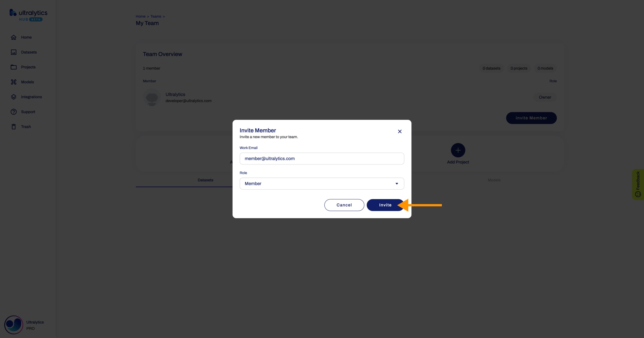Close the Invite Member dialog
Screen dimensions: 644x338
[400, 131]
